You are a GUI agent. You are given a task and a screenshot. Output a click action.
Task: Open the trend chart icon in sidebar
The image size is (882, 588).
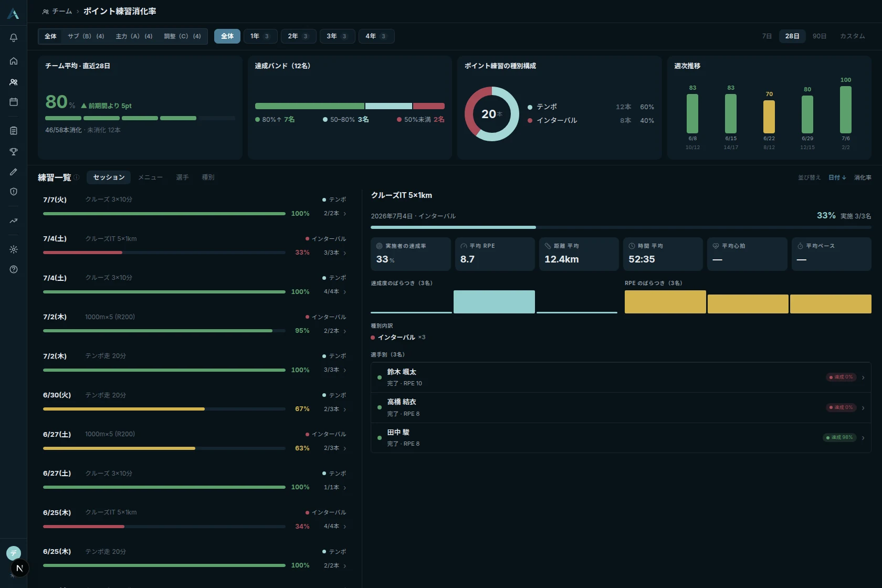pos(14,221)
